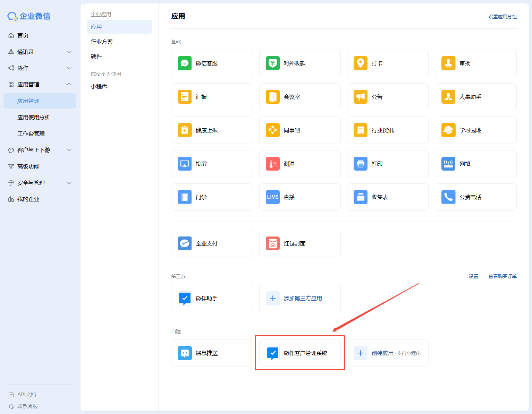Expand the 协作 menu chevron

[69, 68]
